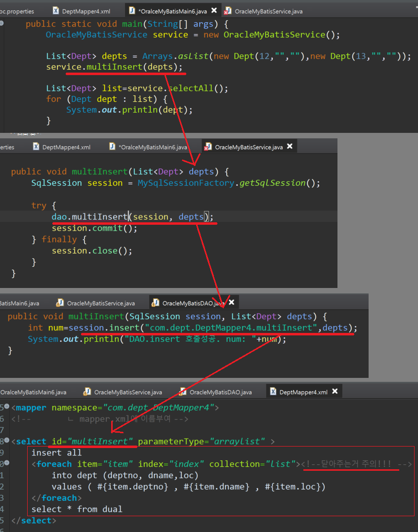Close the *OralceMyBatisMain6.java tab in top editor

point(214,10)
